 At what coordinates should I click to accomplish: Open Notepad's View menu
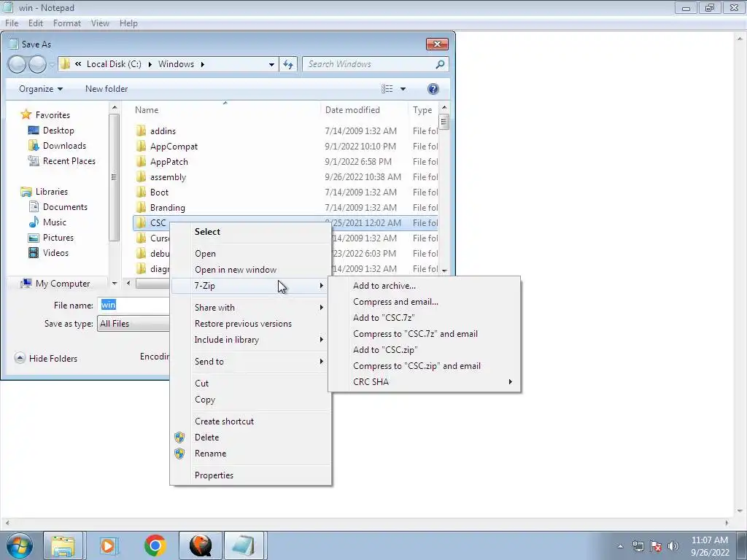100,23
